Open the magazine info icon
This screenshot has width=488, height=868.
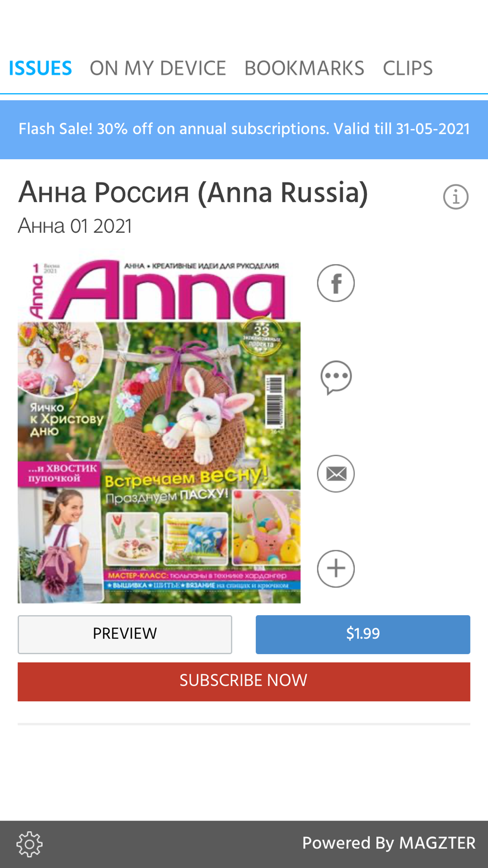tap(456, 197)
